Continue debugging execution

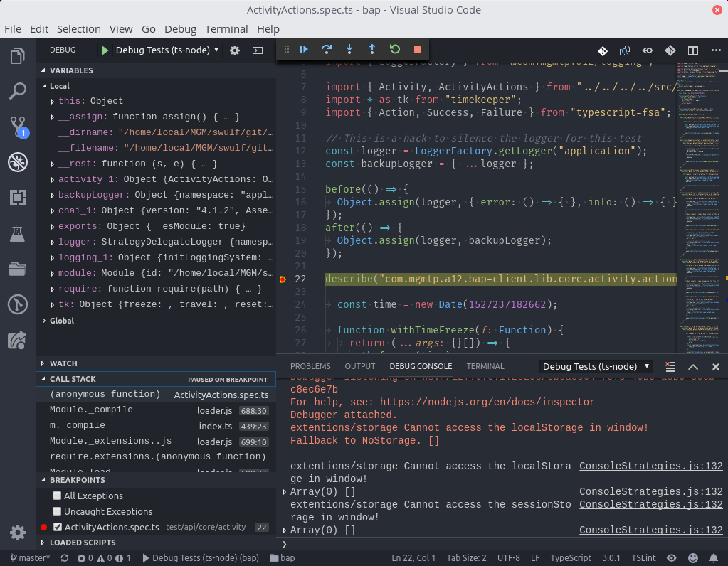click(304, 49)
